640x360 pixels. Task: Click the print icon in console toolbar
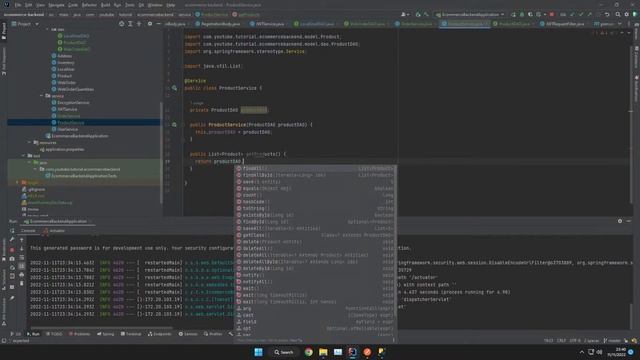coord(22,275)
